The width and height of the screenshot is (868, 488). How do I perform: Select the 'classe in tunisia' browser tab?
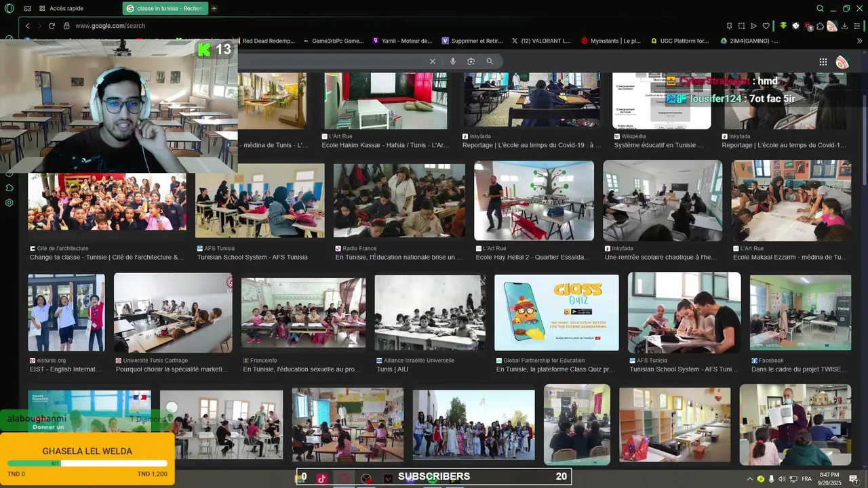click(166, 8)
